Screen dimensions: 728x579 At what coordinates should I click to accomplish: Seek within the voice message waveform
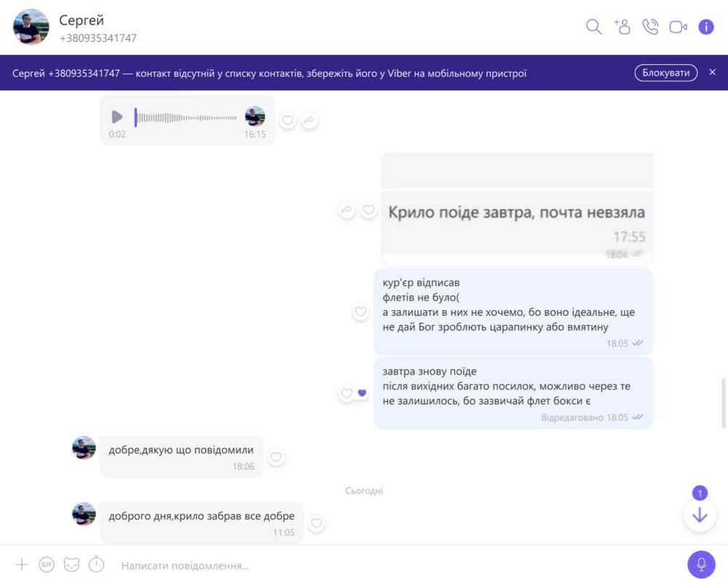point(186,117)
